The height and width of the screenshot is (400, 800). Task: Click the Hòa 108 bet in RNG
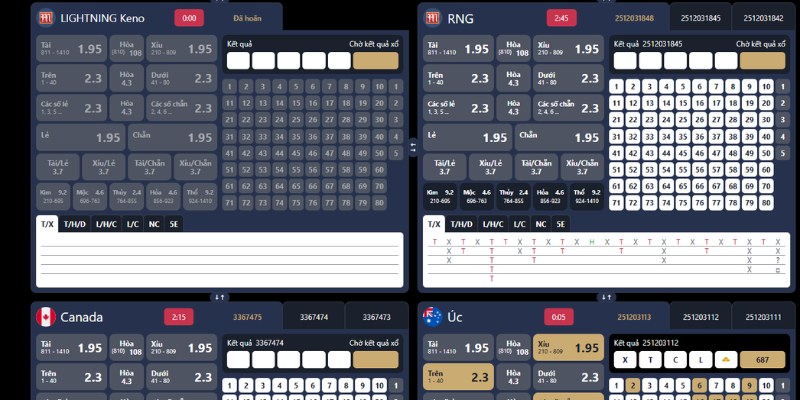coord(513,48)
